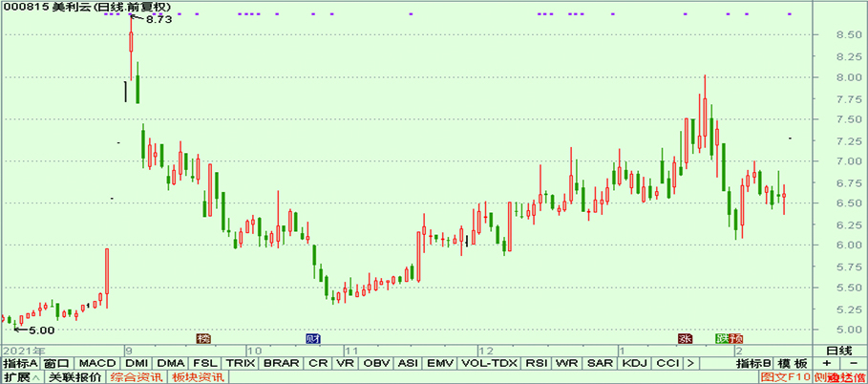
Task: Select the VOL-TDX indicator tab
Action: click(x=488, y=364)
